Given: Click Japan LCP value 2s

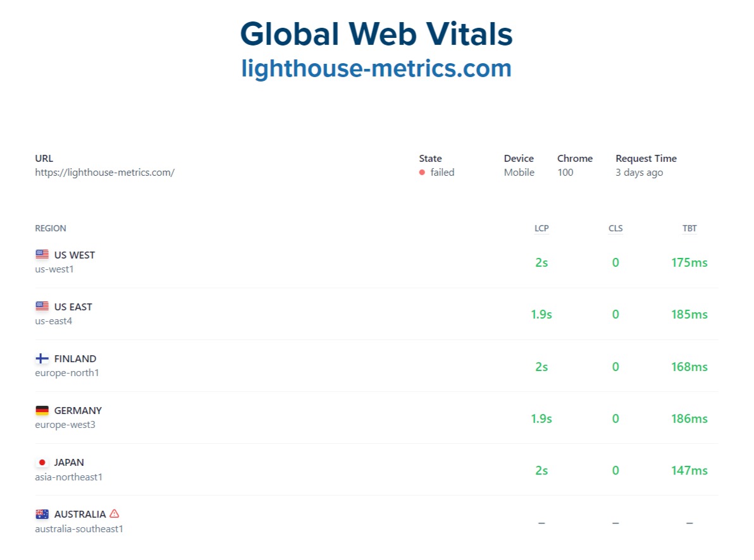Looking at the screenshot, I should pyautogui.click(x=541, y=471).
